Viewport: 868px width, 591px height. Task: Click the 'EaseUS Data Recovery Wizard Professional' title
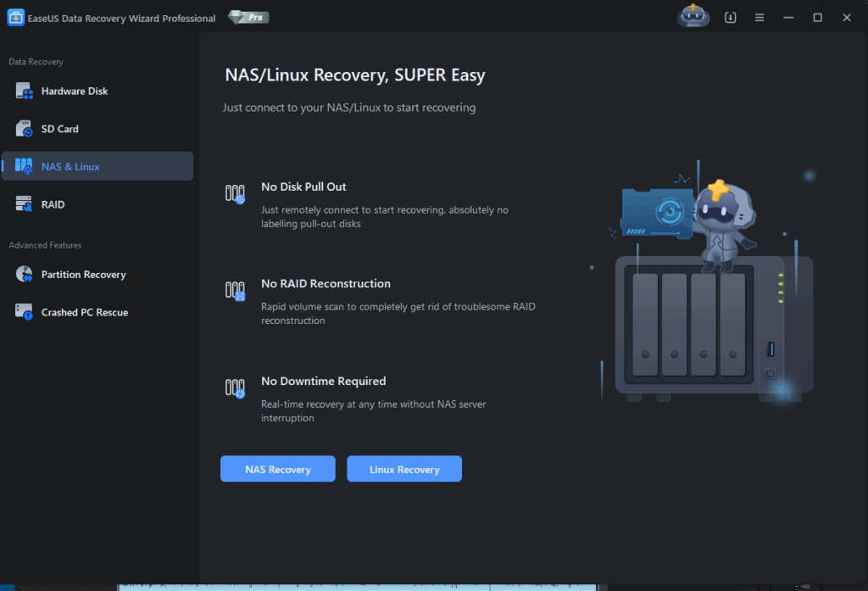pos(122,19)
